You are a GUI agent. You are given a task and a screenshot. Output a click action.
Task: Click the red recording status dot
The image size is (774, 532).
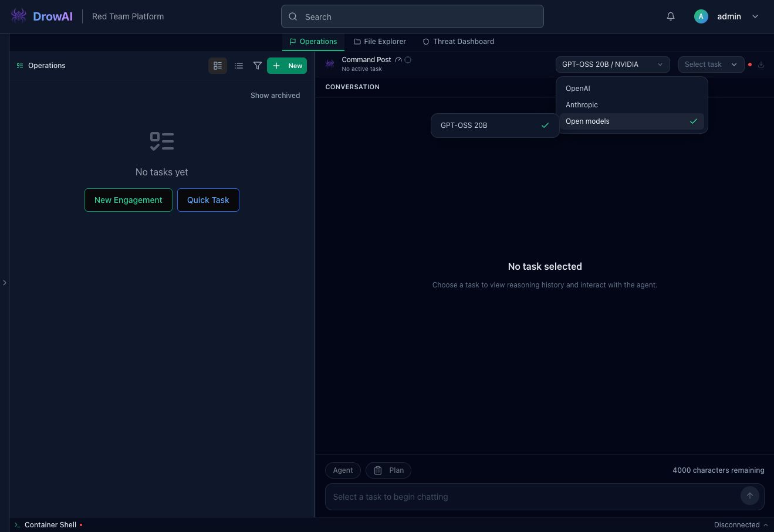coord(750,65)
